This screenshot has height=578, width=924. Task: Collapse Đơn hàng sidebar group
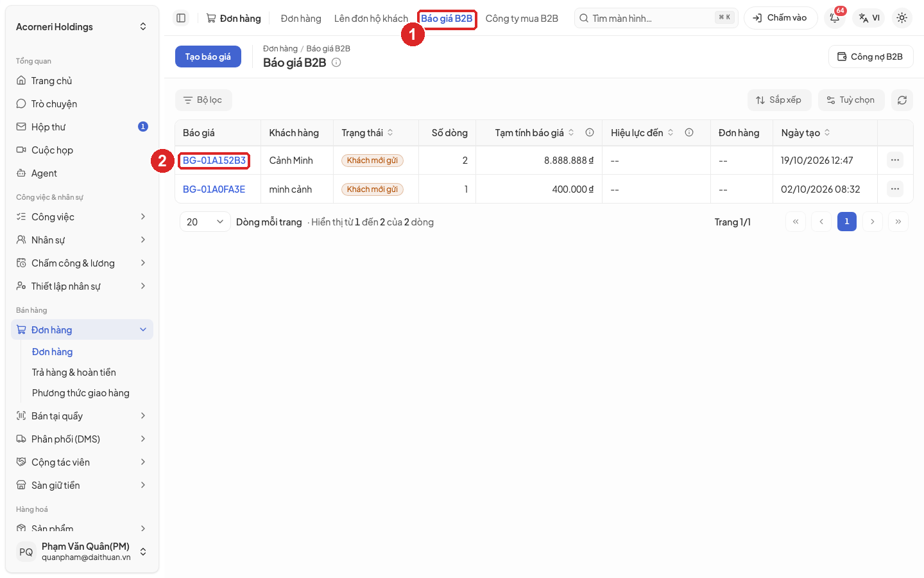82,330
